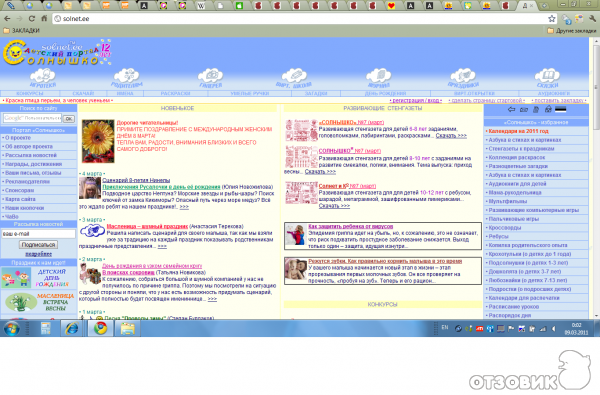Click the ваш e-mail input field

pos(38,234)
